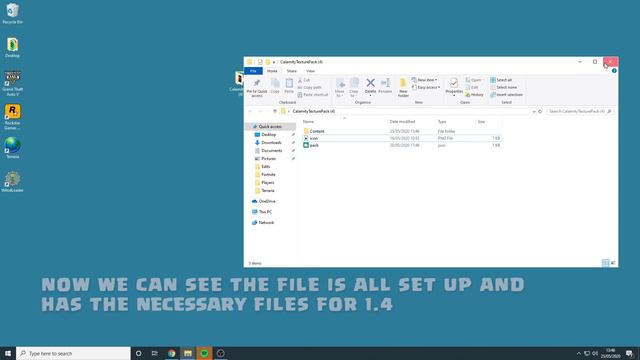The width and height of the screenshot is (640, 360).
Task: Open Properties from the ribbon
Action: pos(453,87)
